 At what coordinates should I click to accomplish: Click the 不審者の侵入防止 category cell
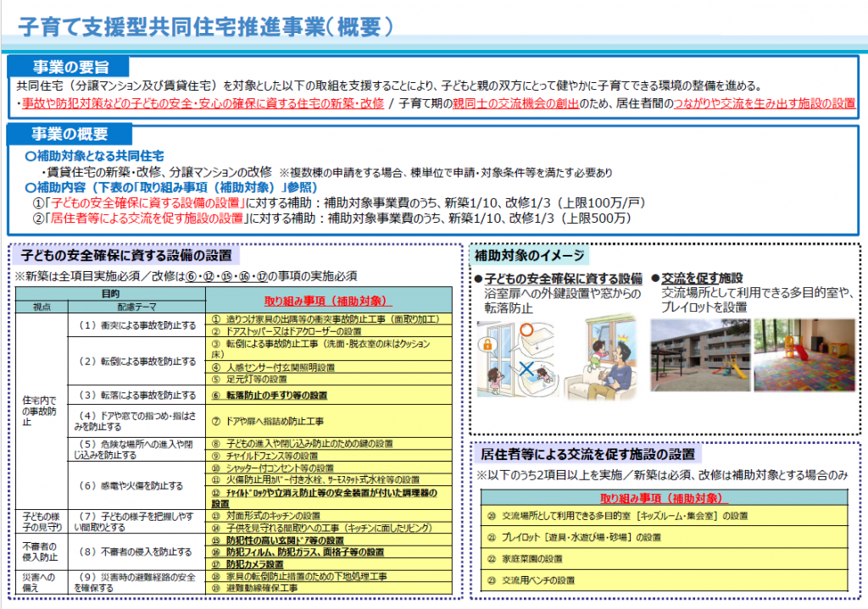tap(42, 551)
